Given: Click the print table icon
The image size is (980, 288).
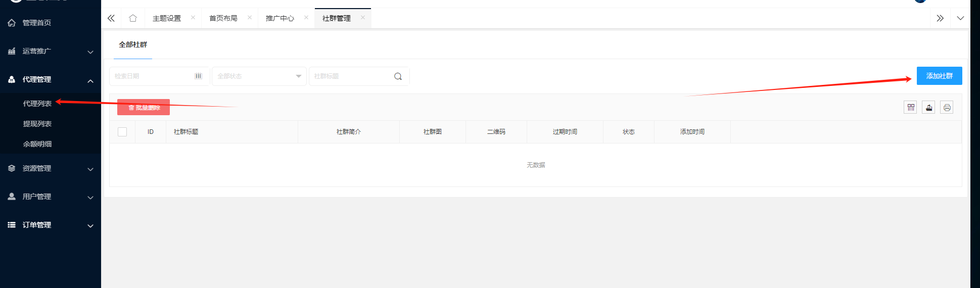Looking at the screenshot, I should tap(947, 107).
